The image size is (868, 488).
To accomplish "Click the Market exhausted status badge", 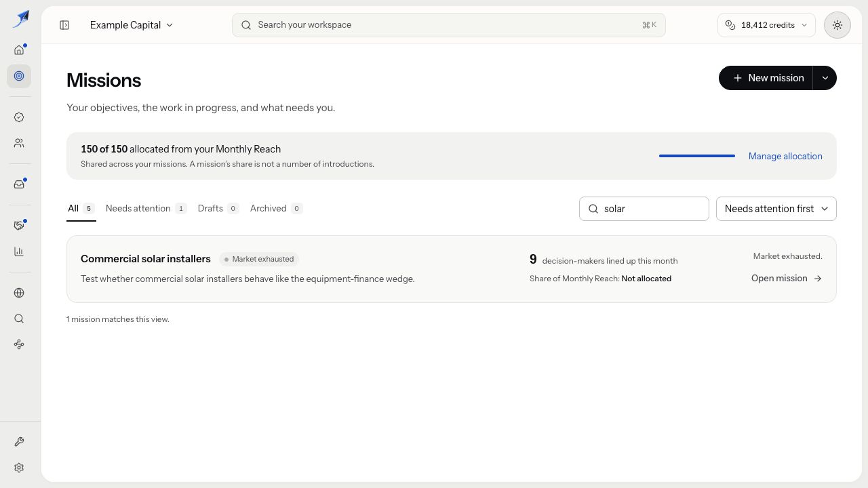I will 259,259.
